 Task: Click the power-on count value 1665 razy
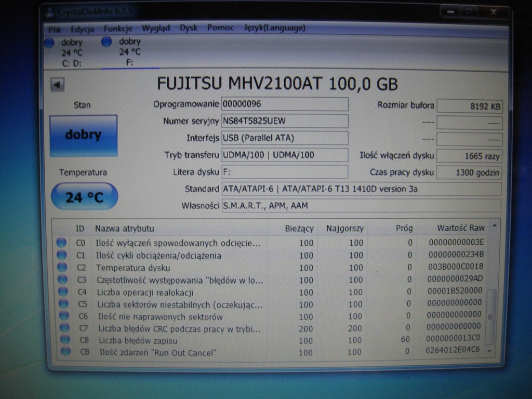469,156
